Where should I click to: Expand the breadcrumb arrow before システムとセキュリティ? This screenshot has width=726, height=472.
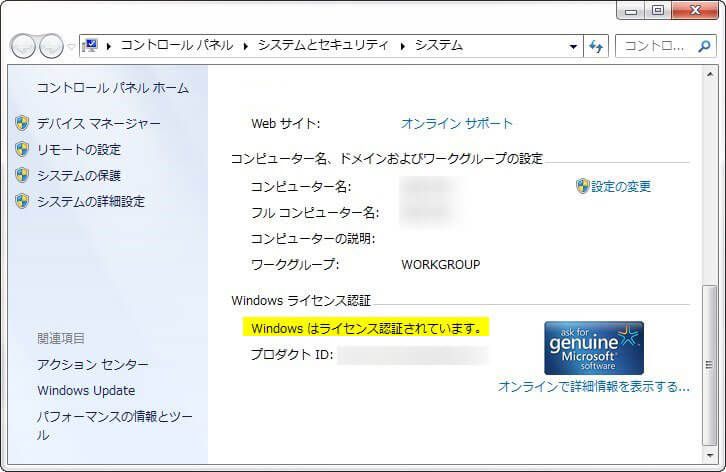(x=245, y=46)
